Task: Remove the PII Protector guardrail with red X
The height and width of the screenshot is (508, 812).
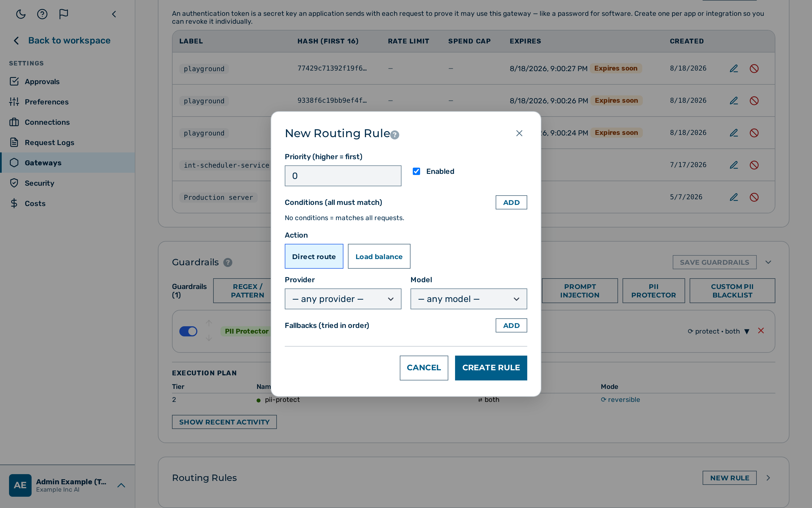Action: click(761, 331)
